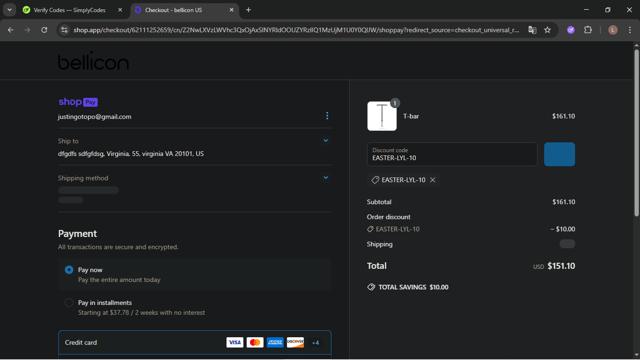The width and height of the screenshot is (640, 360).
Task: Click the translate page icon
Action: [x=532, y=30]
